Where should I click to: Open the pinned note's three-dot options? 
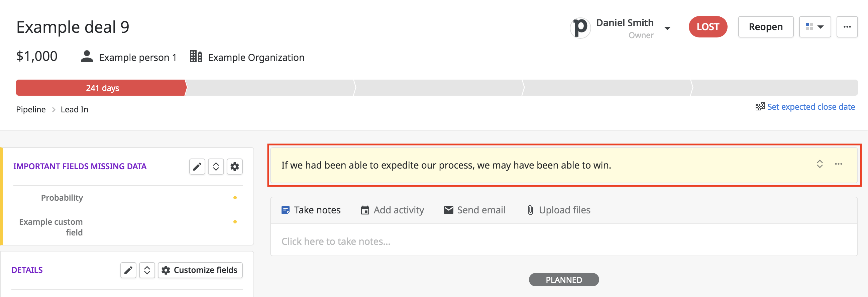click(839, 164)
